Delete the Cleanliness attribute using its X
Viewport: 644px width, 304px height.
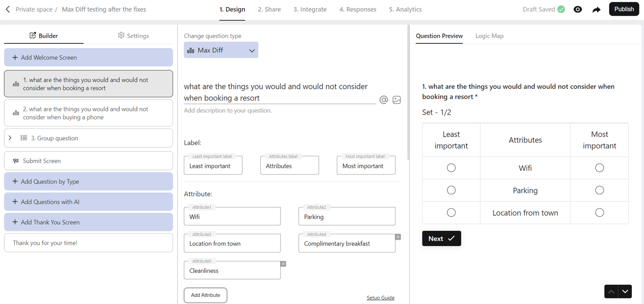point(283,264)
